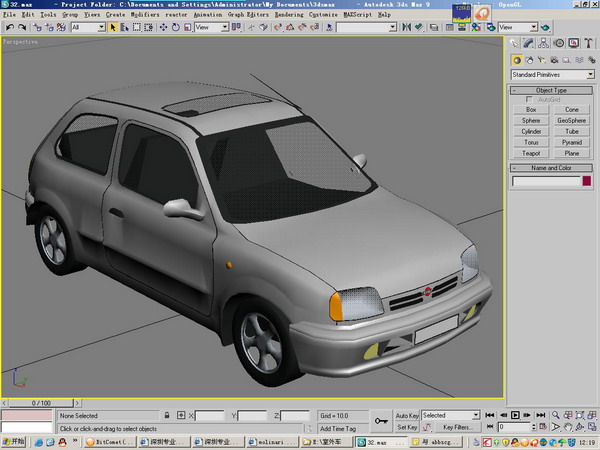600x450 pixels.
Task: Click the GeoSphere primitive button
Action: click(571, 121)
